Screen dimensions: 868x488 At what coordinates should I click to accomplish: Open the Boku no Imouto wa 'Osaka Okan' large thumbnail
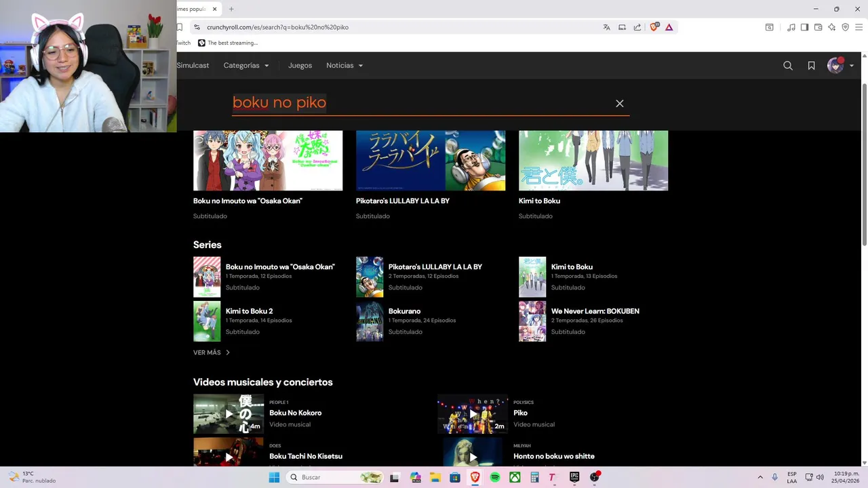coord(268,161)
